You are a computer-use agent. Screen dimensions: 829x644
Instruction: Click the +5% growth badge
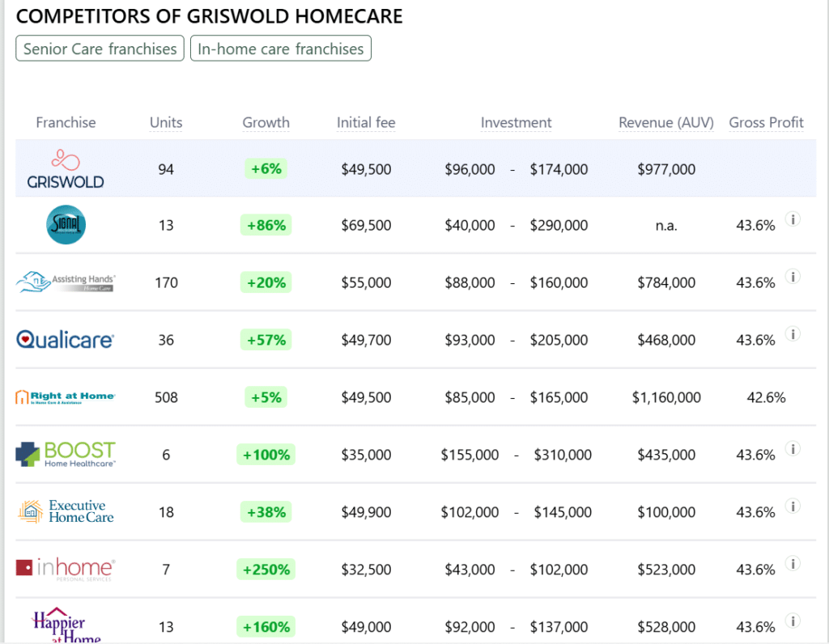[x=266, y=397]
